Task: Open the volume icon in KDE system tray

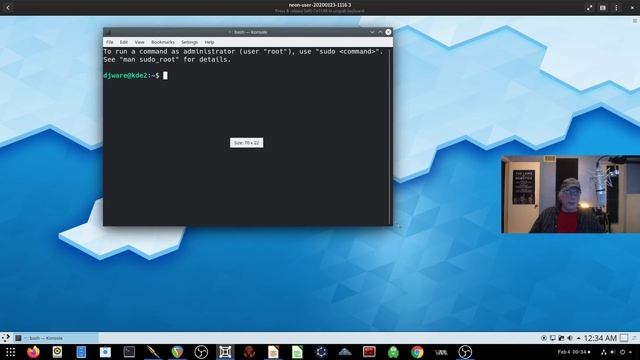Action: [x=570, y=338]
